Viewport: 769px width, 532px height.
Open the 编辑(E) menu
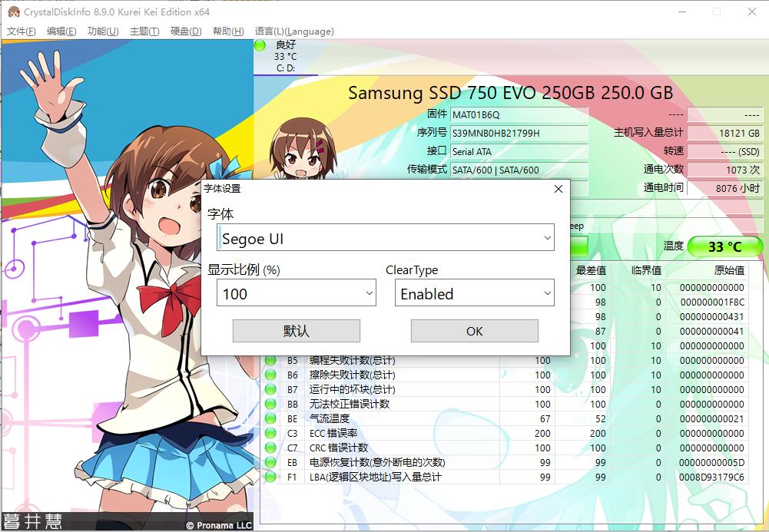(61, 31)
